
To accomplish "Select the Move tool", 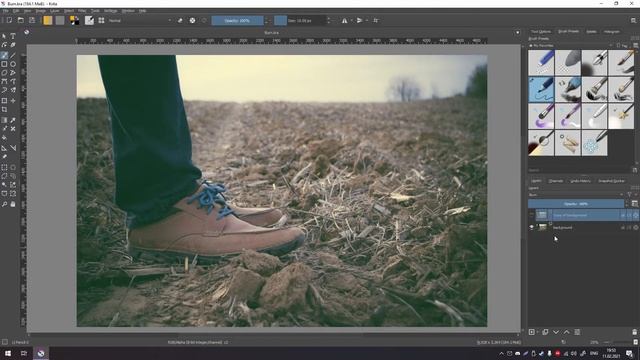I will pyautogui.click(x=13, y=100).
